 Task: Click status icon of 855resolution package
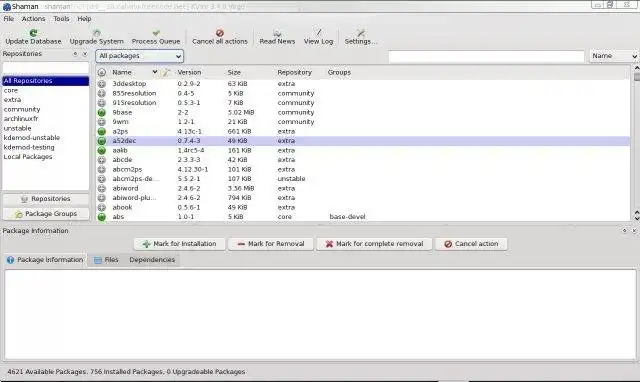pyautogui.click(x=102, y=93)
